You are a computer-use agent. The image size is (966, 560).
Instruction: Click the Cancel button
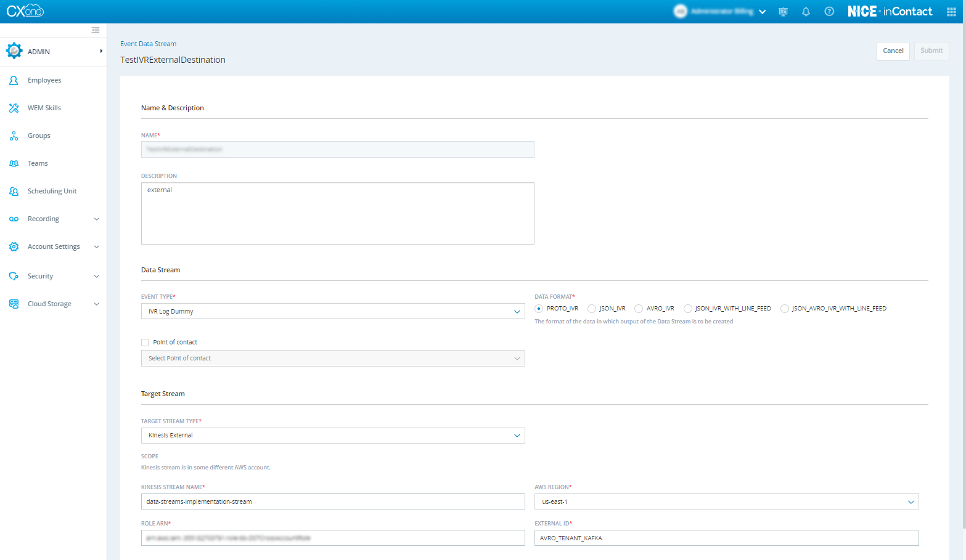(893, 51)
